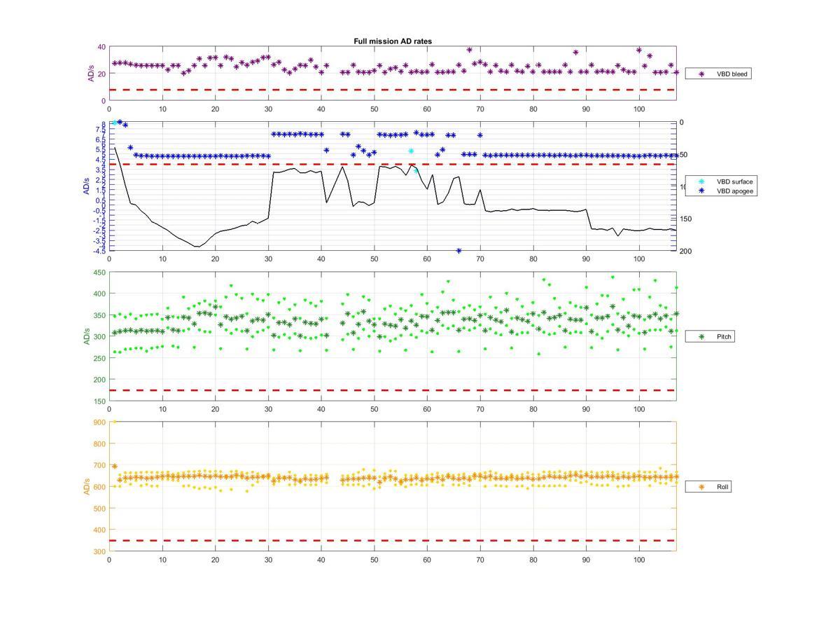Click the blue apogee outlier marker near -4.5
Screen dimensions: 840x620
tap(459, 251)
